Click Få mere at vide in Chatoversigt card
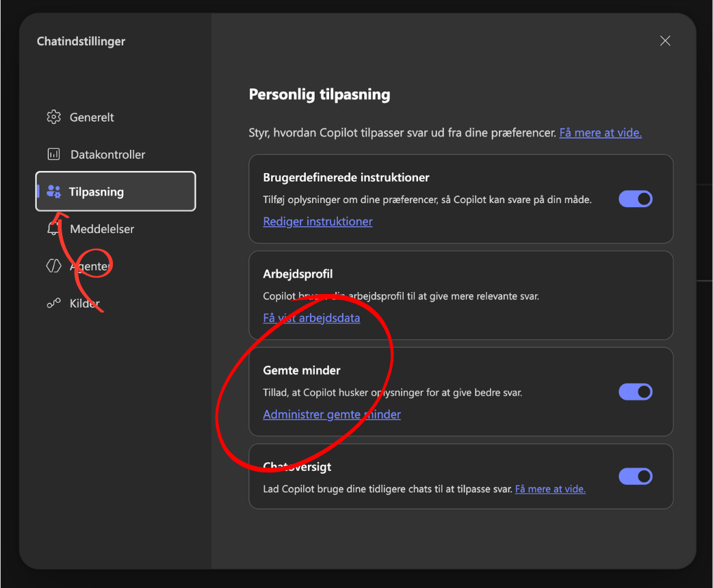This screenshot has width=713, height=588. point(550,489)
